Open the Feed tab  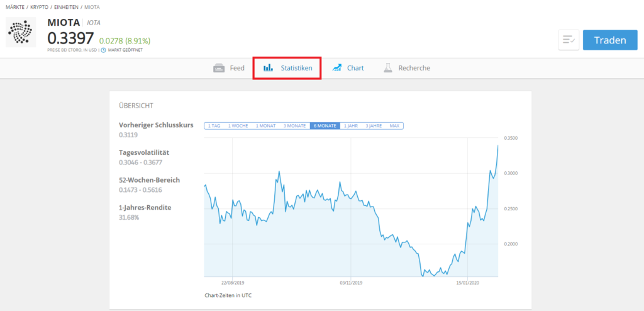tap(236, 68)
